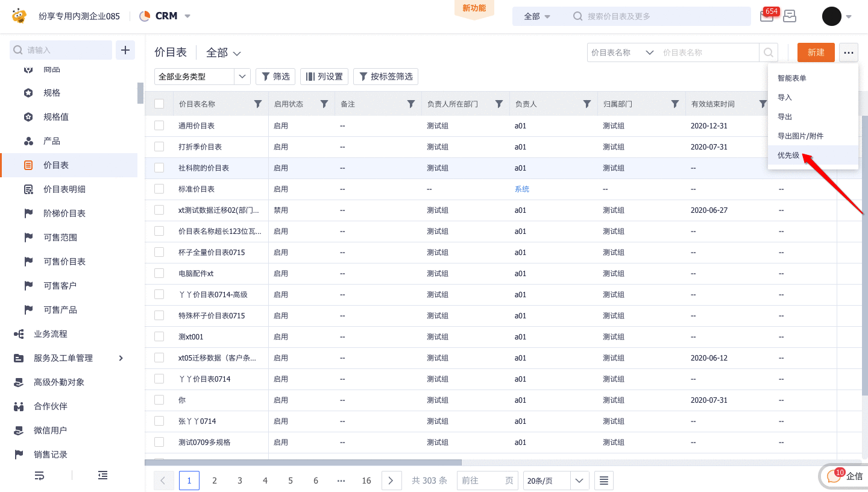Click the Fxiaoke bee logo
This screenshot has width=868, height=492.
pos(19,16)
